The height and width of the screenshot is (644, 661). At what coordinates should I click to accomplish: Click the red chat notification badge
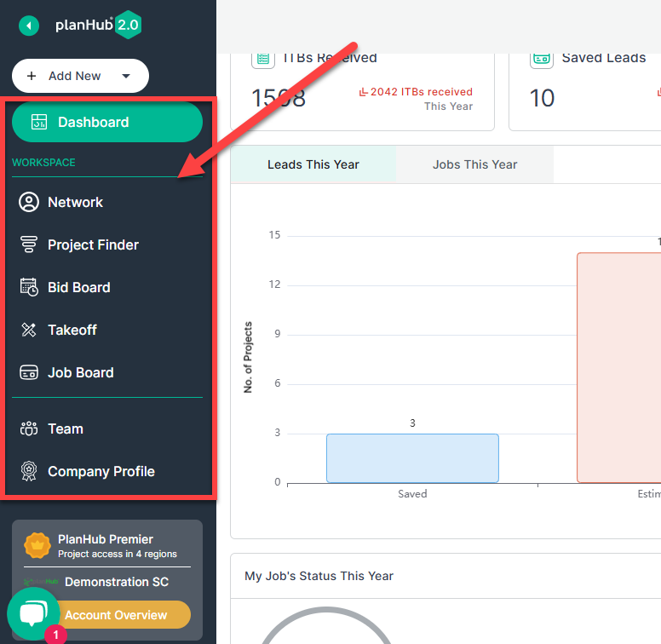pos(55,635)
